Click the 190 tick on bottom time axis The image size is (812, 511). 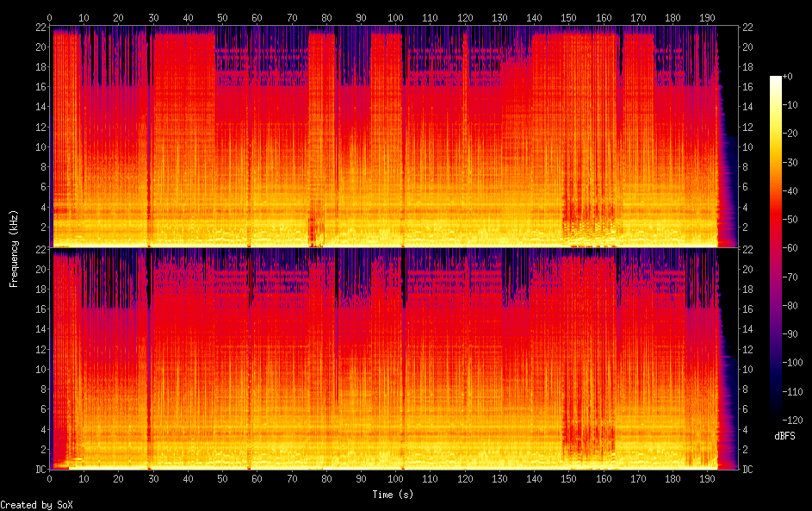pos(708,477)
